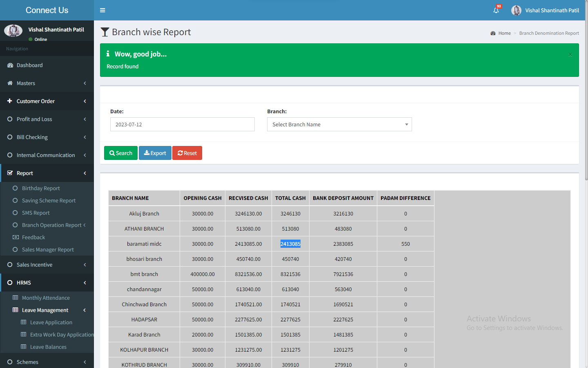This screenshot has width=588, height=368.
Task: Click the blue Export button
Action: coord(155,153)
